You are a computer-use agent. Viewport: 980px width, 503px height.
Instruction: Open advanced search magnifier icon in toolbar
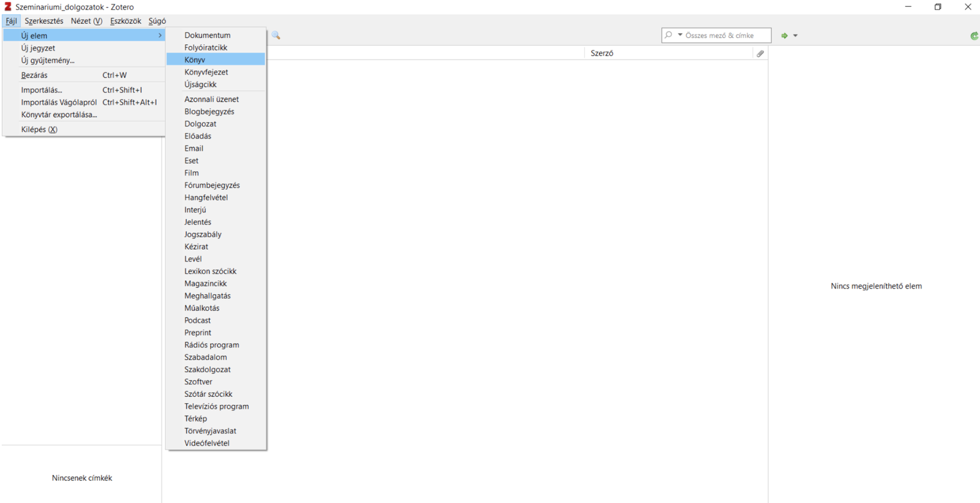(276, 36)
